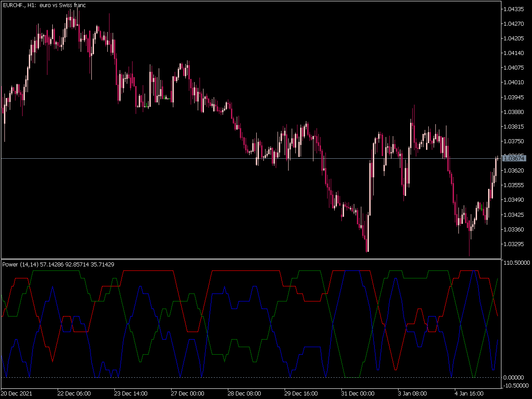The width and height of the screenshot is (532, 399).
Task: Click price level 1.03880 on the scale
Action: tap(515, 111)
